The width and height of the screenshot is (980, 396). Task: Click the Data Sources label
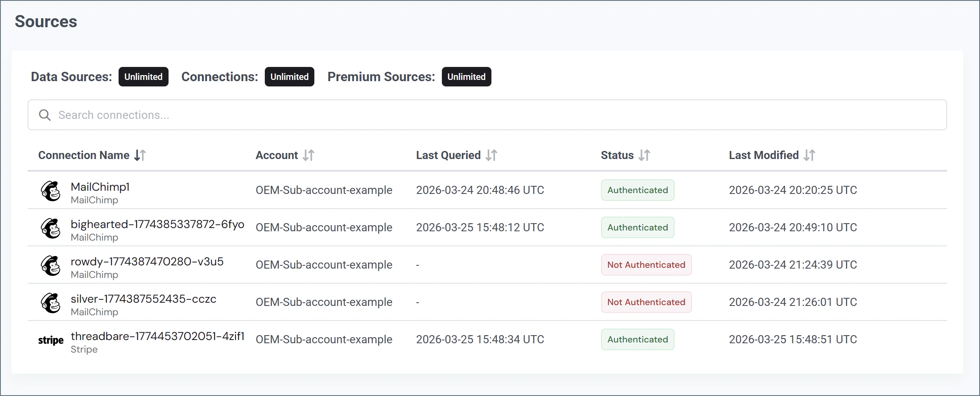tap(71, 77)
